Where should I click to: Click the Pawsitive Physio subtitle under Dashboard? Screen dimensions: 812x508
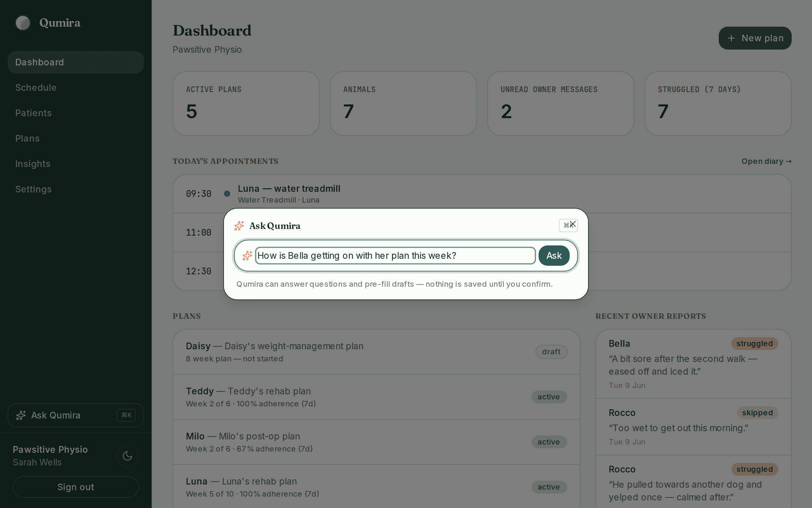(207, 50)
